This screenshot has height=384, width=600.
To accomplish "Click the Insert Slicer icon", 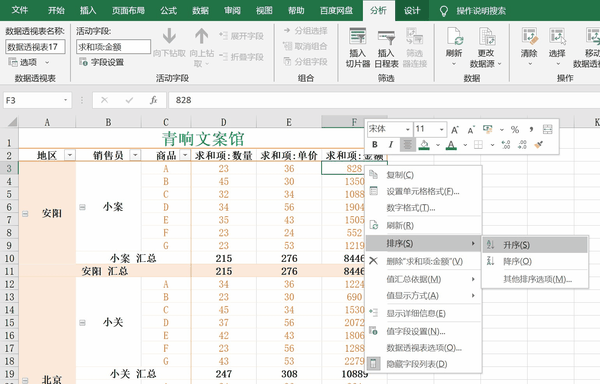I will coord(358,37).
